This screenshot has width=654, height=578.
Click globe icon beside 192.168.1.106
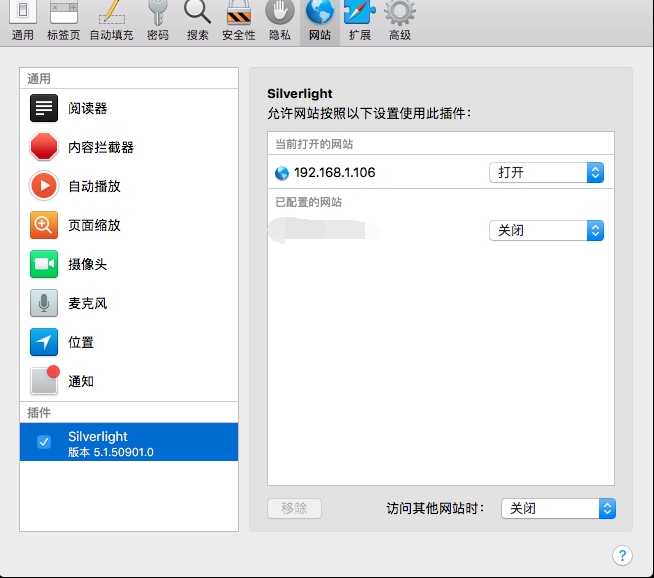(x=282, y=173)
